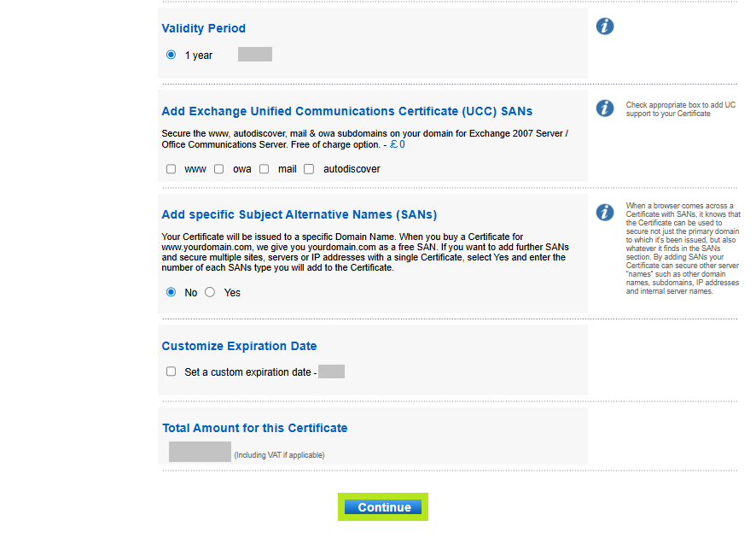Click the Add Exchange Unified Communications Certificate heading
This screenshot has width=756, height=544.
(x=346, y=111)
